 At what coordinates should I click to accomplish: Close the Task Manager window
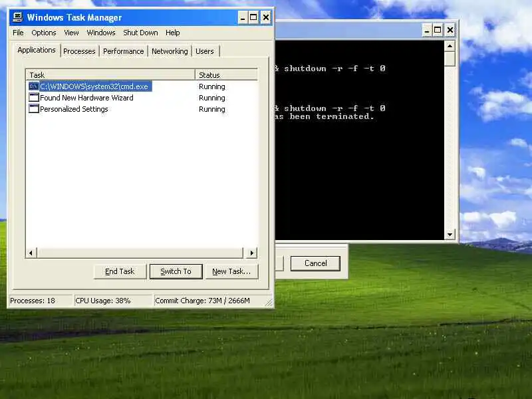pos(266,17)
